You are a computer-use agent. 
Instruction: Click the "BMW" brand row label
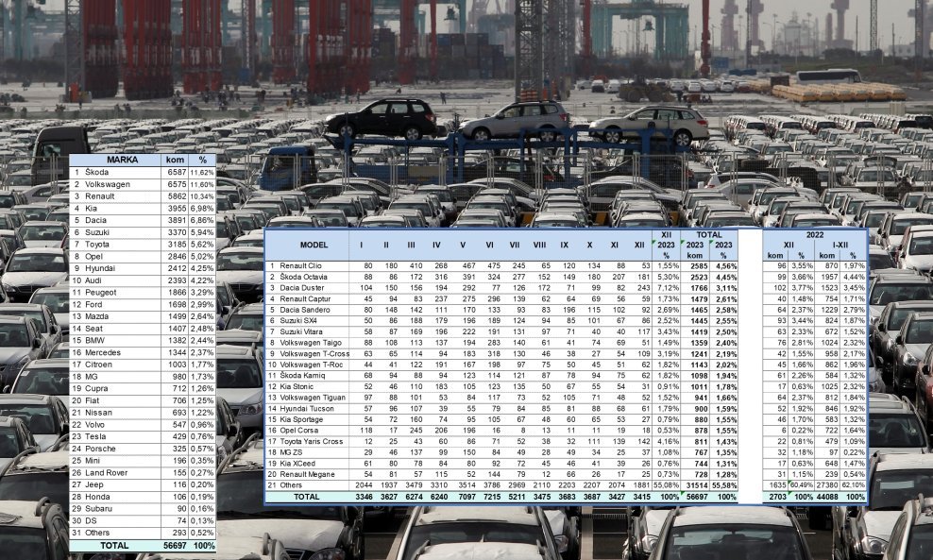[94, 340]
